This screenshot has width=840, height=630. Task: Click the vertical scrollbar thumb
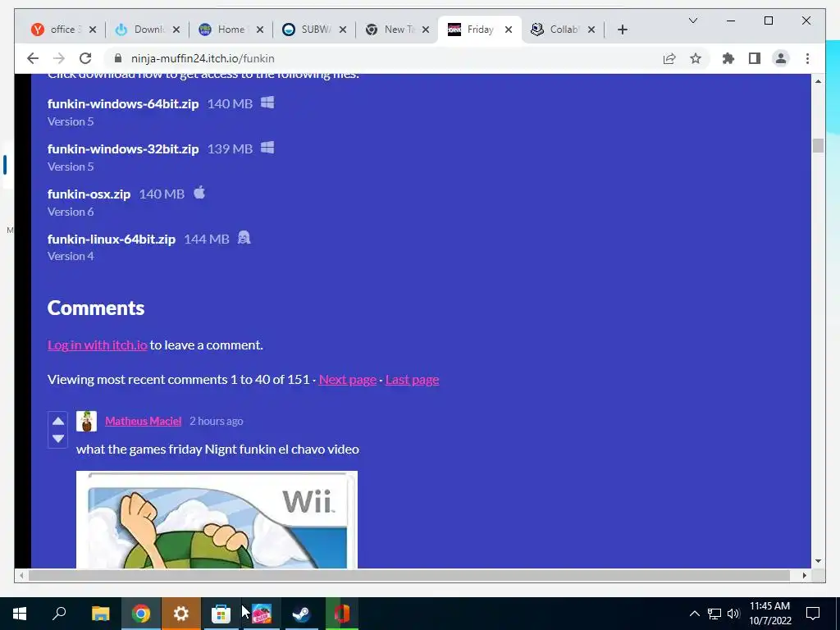pos(818,146)
